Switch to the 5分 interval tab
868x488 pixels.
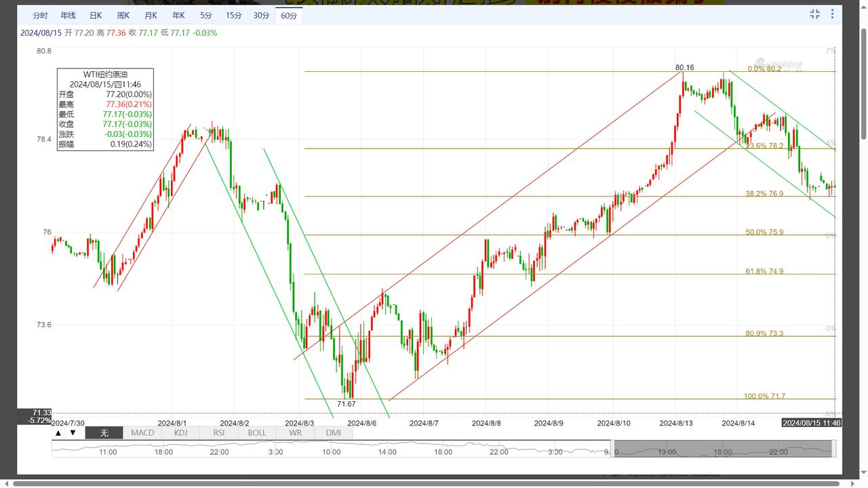coord(205,15)
